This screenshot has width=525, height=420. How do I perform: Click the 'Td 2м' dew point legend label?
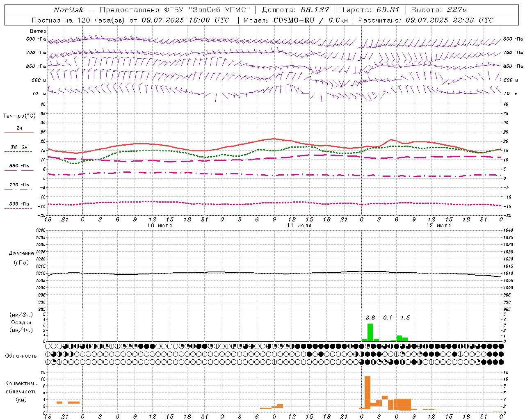(x=19, y=147)
